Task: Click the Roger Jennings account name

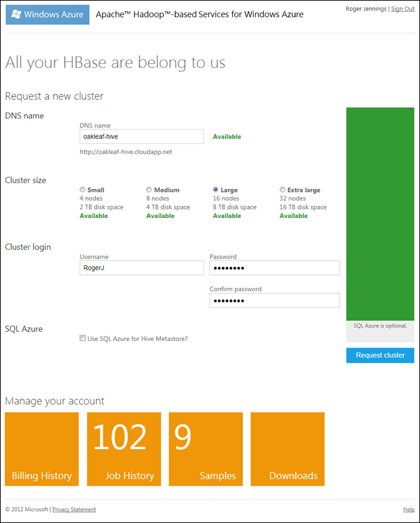Action: click(x=365, y=9)
